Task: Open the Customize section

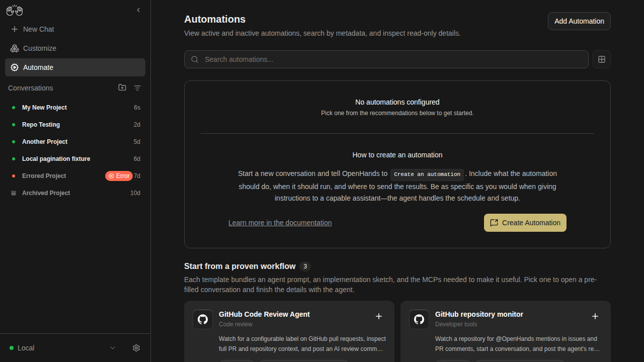Action: [x=75, y=48]
